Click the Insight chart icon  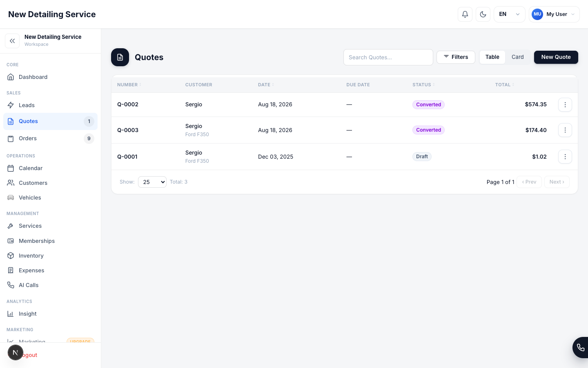tap(11, 314)
